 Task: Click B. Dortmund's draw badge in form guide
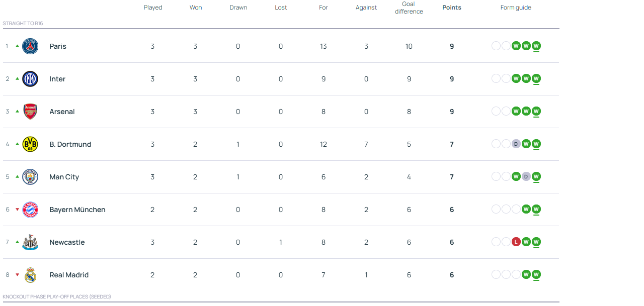tap(516, 144)
